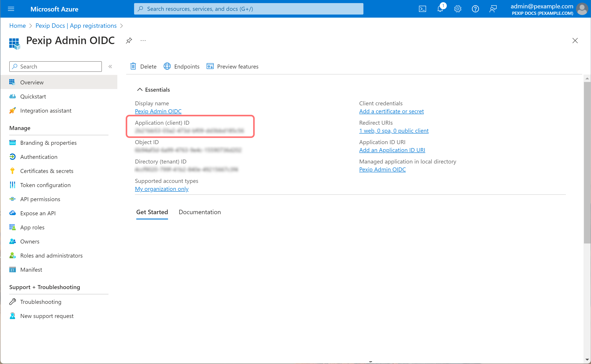Click the Delete trash icon
This screenshot has height=364, width=591.
point(133,66)
